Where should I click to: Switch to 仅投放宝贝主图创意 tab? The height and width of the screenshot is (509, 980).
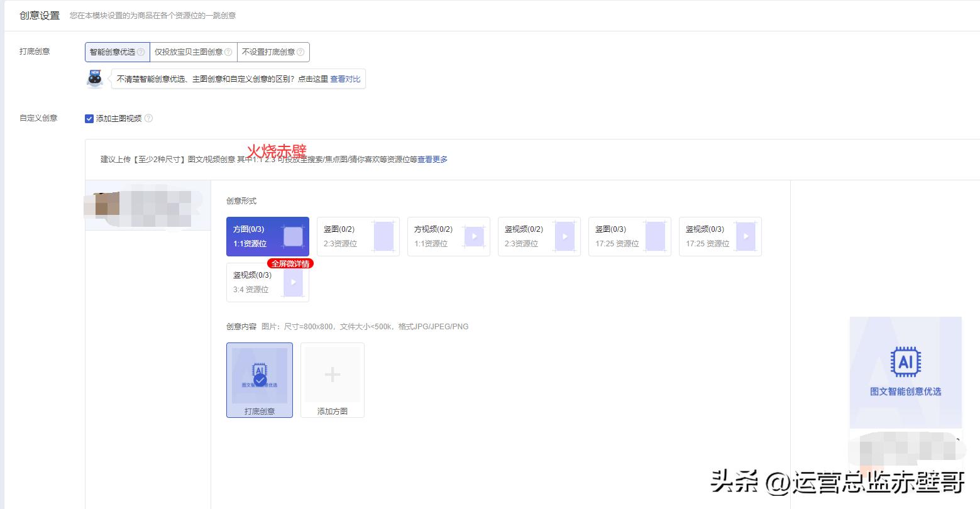point(190,52)
